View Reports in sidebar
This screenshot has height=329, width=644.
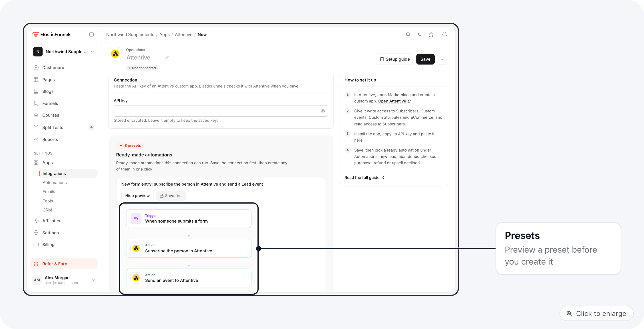[x=64, y=139]
